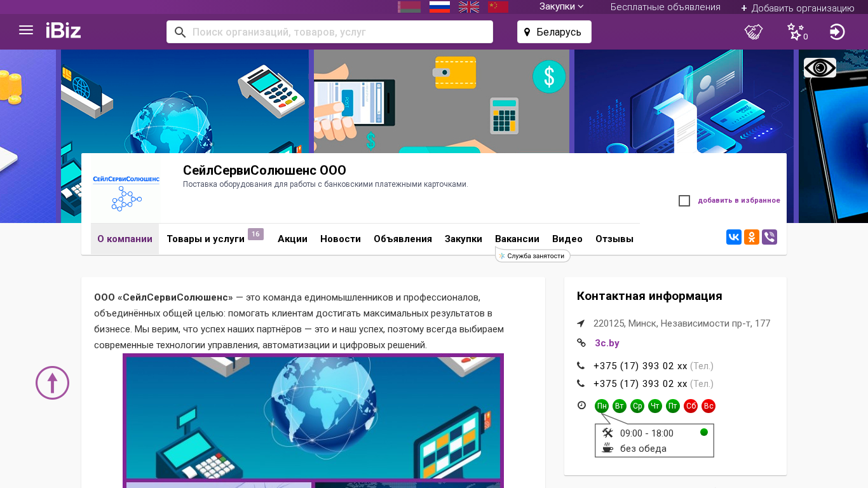Click the clock working hours icon
Image resolution: width=868 pixels, height=488 pixels.
(581, 405)
